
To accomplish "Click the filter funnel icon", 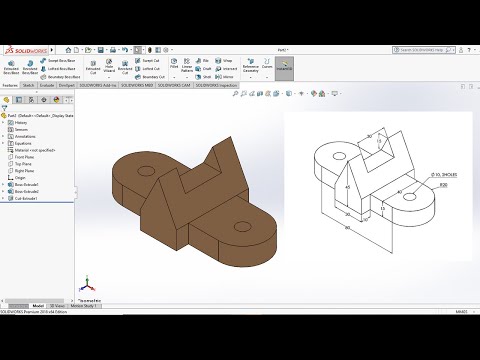I will pos(4,108).
